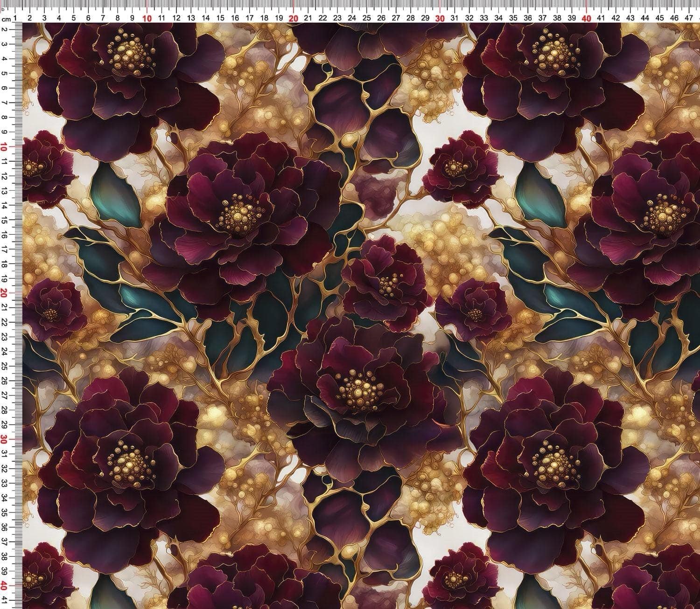700x609 pixels.
Task: Select the 5 mark on the left ruler
Action: coord(4,74)
